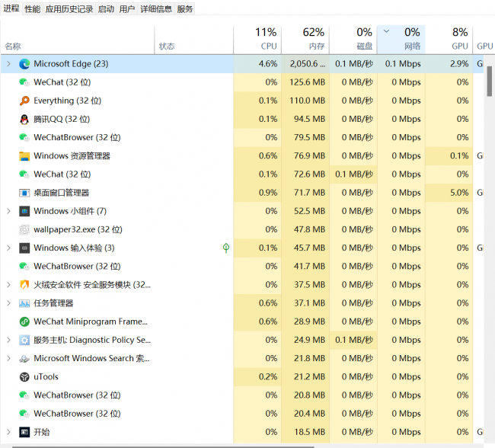The height and width of the screenshot is (448, 495).
Task: Click the Windows 小组件 icon
Action: (x=24, y=211)
